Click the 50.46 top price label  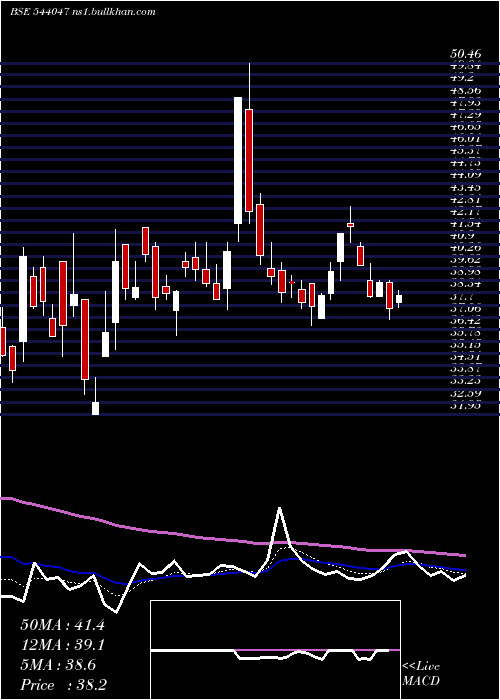[x=465, y=55]
